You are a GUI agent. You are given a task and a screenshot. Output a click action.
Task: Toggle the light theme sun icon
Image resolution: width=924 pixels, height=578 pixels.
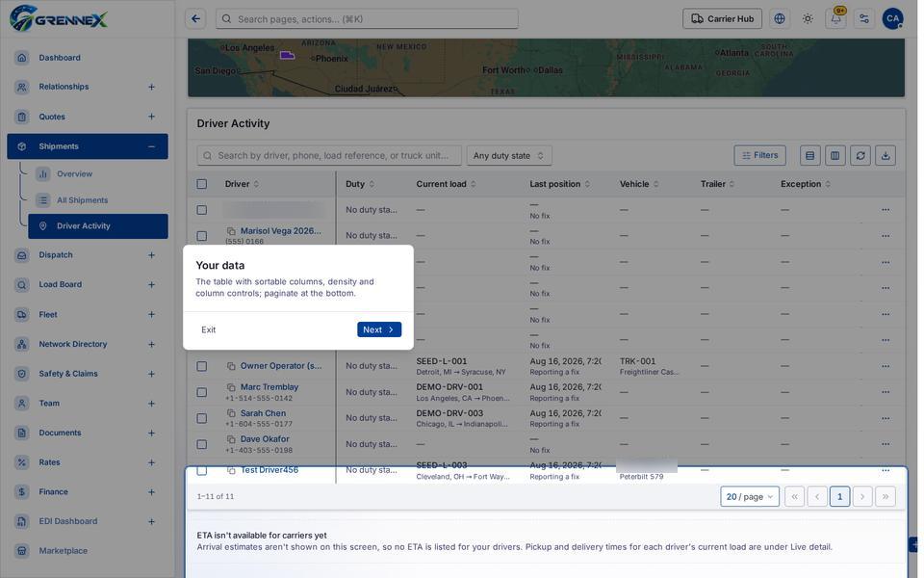[x=808, y=19]
